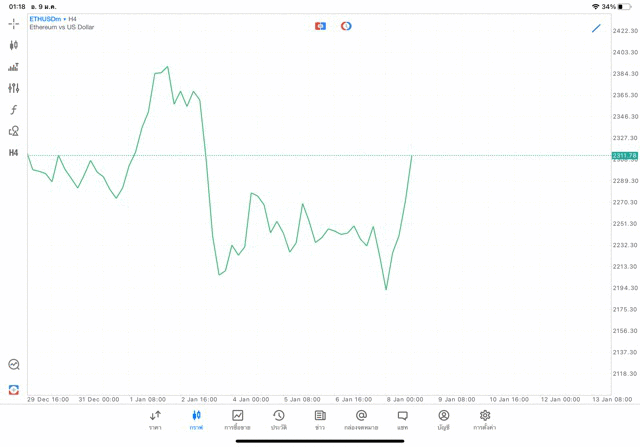Open the การตั้งค่า (Settings) tab
This screenshot has width=640, height=447.
[x=485, y=420]
